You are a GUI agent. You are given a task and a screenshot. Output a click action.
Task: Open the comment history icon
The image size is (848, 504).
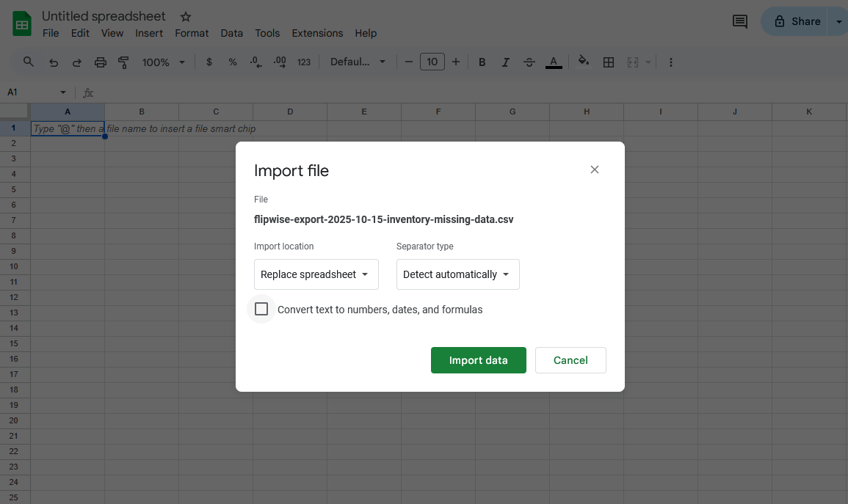740,21
